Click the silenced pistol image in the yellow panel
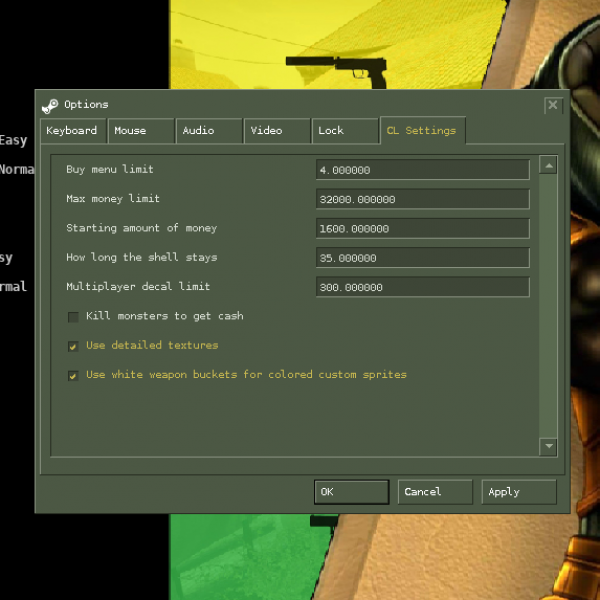The height and width of the screenshot is (600, 600). click(x=336, y=70)
